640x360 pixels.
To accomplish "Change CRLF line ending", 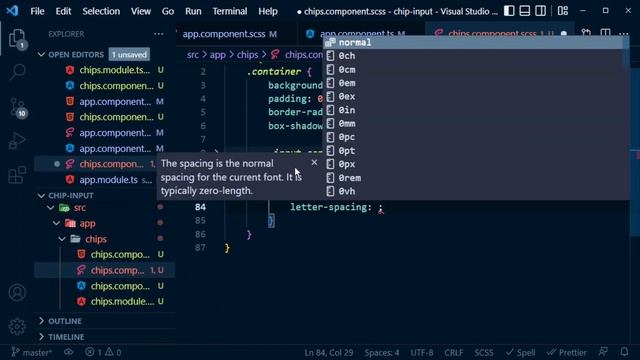I will (x=453, y=353).
